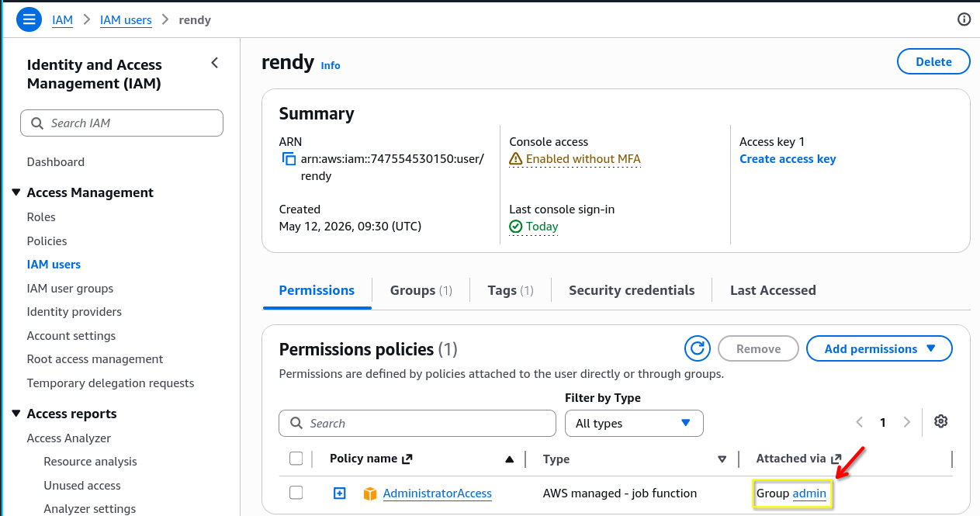The height and width of the screenshot is (516, 980).
Task: Click the ARN text arn:aws:iam::747554530150:user/
Action: click(x=393, y=159)
